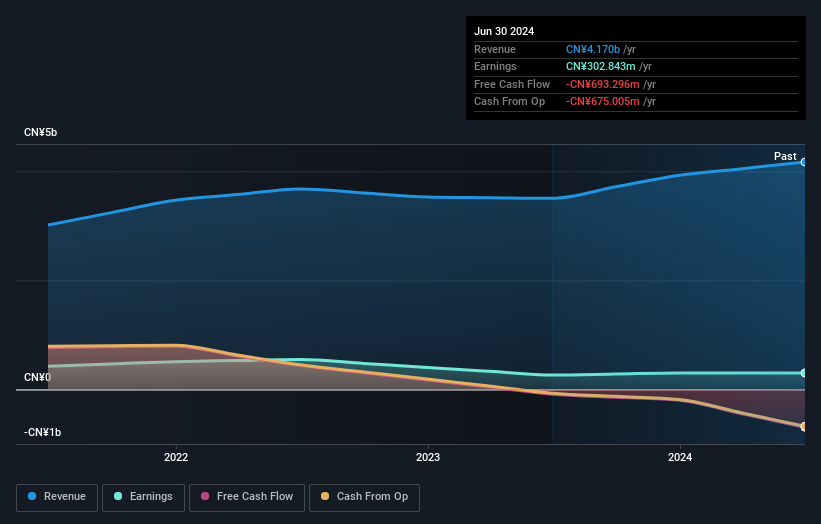The height and width of the screenshot is (524, 821).
Task: Click the 2024 x-axis label
Action: (680, 457)
